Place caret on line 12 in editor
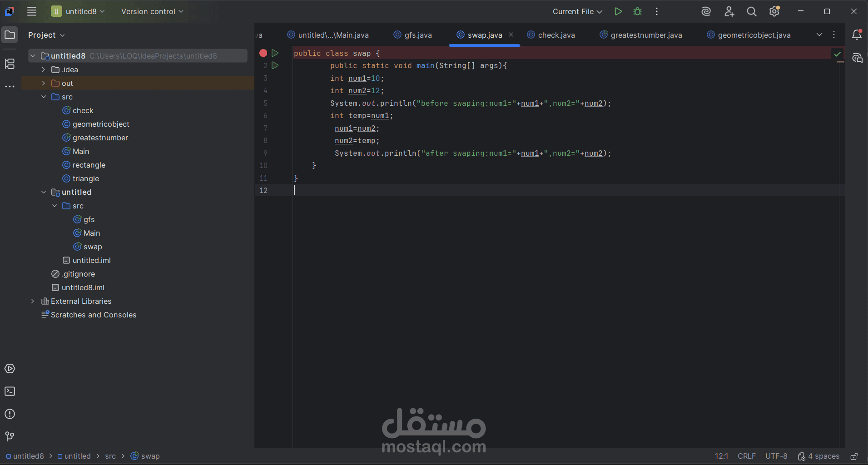Screen dimensions: 868x465 (568, 190)
